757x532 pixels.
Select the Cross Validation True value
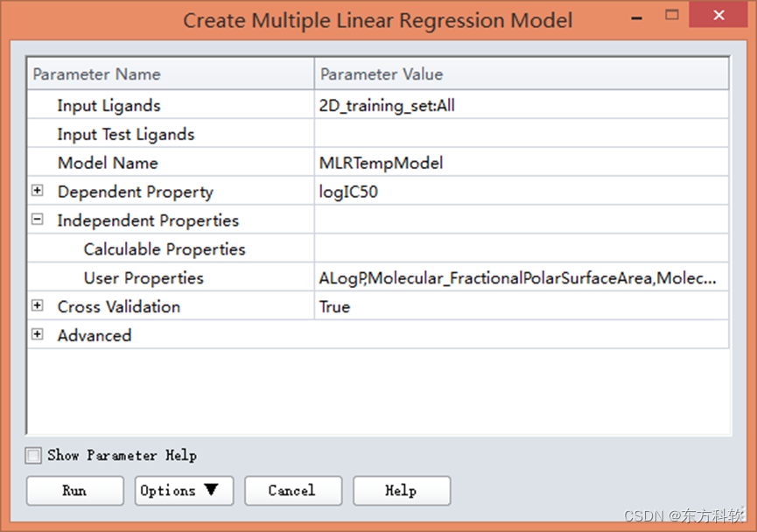click(x=522, y=306)
